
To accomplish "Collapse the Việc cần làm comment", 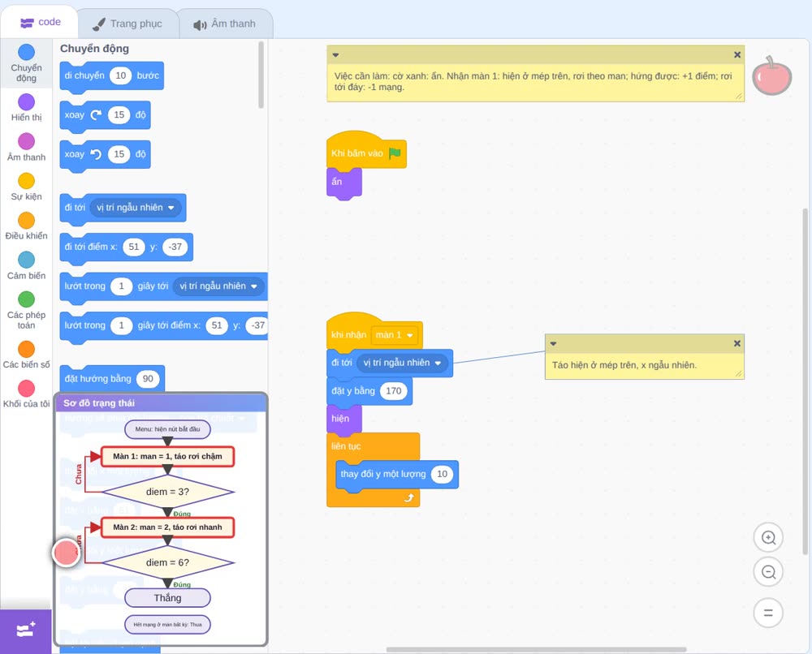I will [x=335, y=55].
